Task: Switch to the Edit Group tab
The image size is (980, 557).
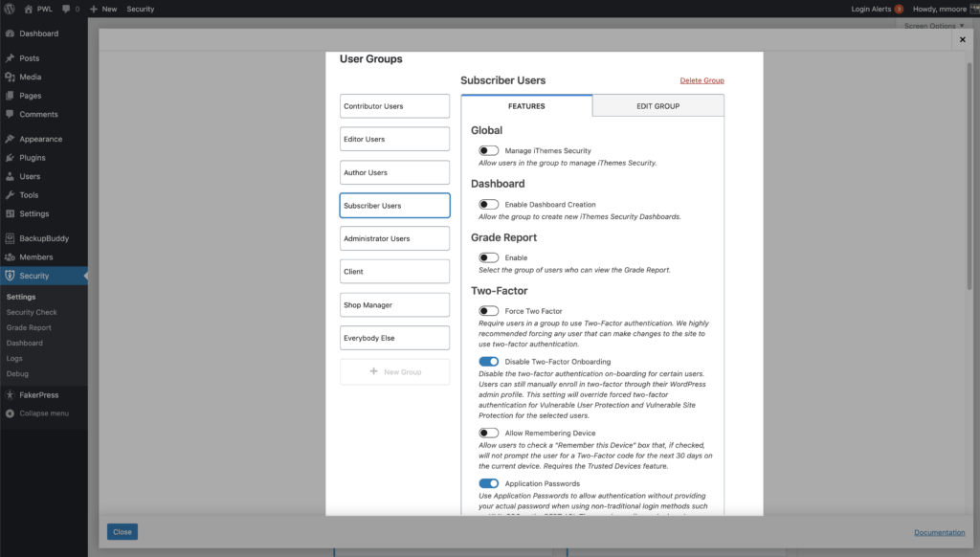Action: (658, 105)
